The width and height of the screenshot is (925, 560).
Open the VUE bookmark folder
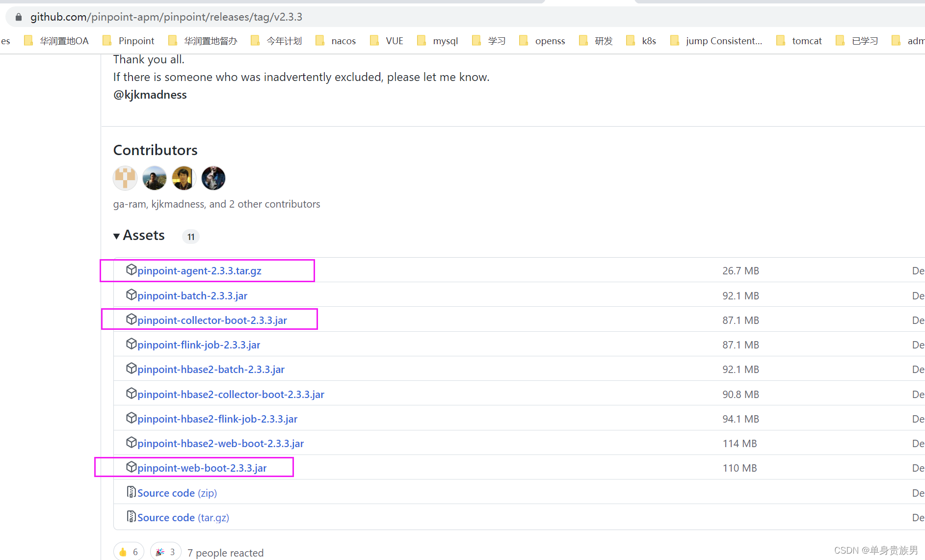pyautogui.click(x=387, y=41)
